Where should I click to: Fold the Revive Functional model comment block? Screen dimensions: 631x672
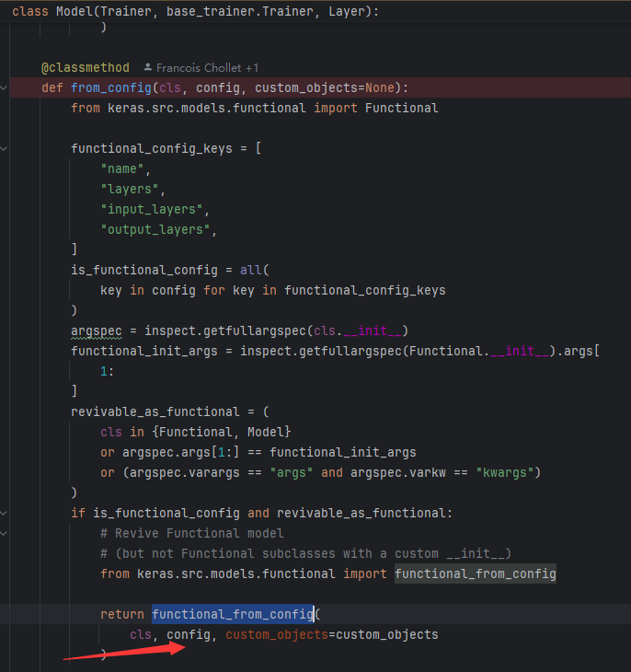tap(6, 533)
